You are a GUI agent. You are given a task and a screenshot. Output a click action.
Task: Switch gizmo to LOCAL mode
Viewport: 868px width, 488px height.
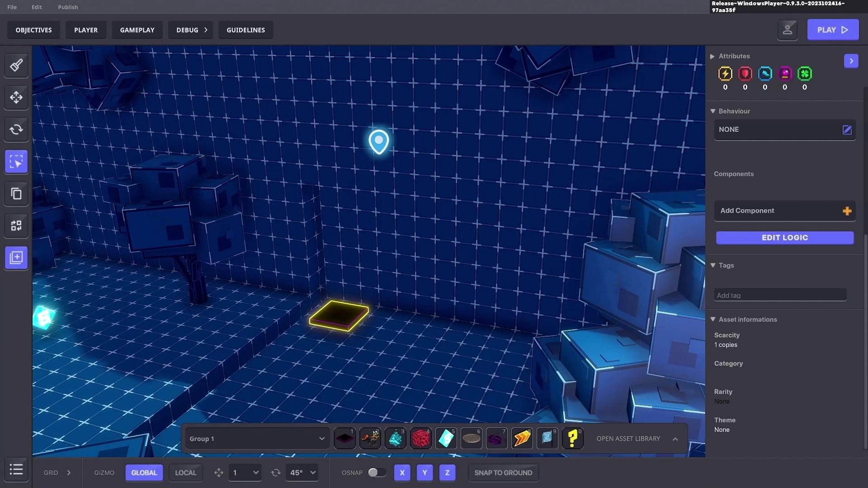point(185,473)
